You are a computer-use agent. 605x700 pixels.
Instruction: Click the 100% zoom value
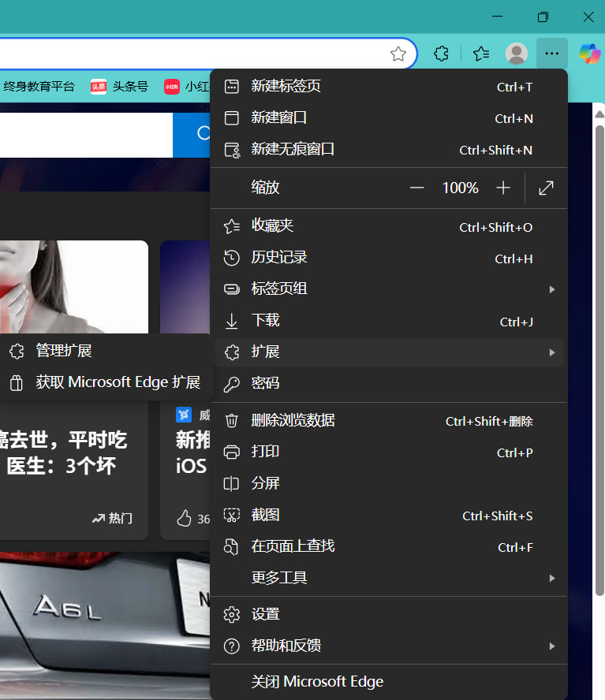460,188
